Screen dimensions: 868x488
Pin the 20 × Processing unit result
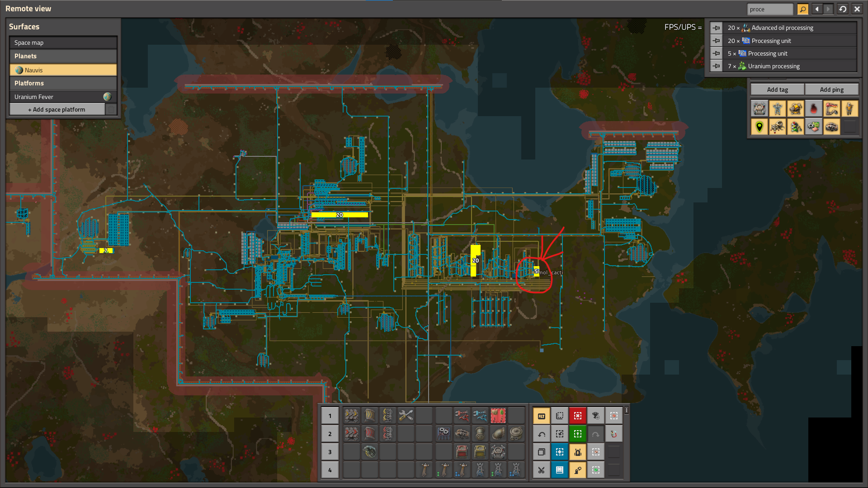pyautogui.click(x=717, y=41)
